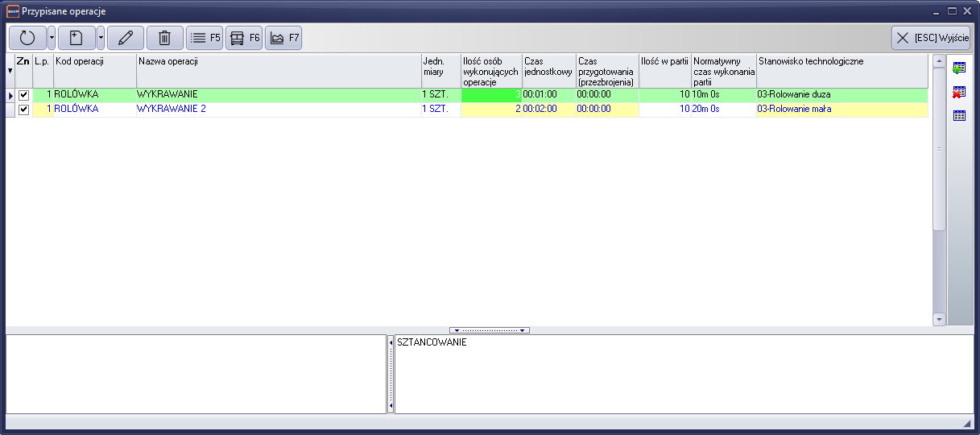Viewport: 980px width, 435px height.
Task: Expand the dropdown arrow next to new document
Action: 101,38
